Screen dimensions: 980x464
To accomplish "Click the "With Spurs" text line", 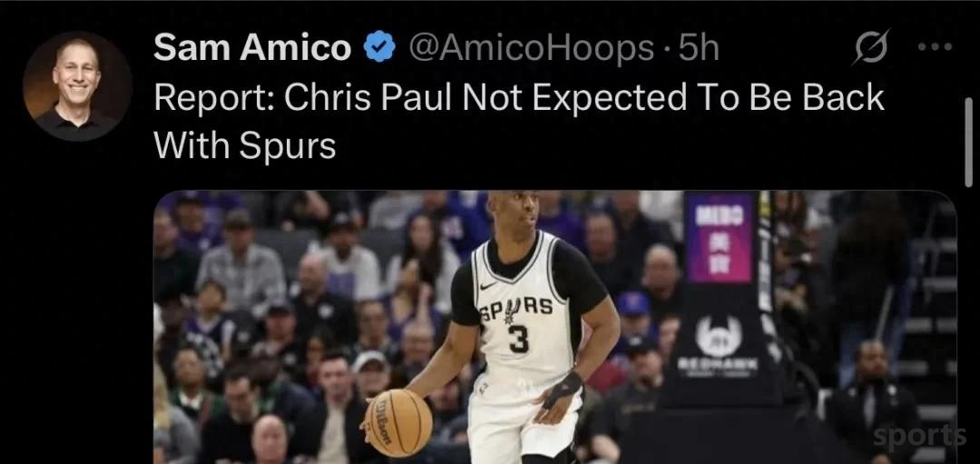I will [x=244, y=147].
